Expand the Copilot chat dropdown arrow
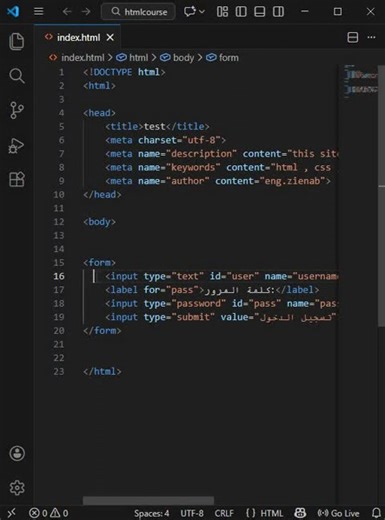 202,12
